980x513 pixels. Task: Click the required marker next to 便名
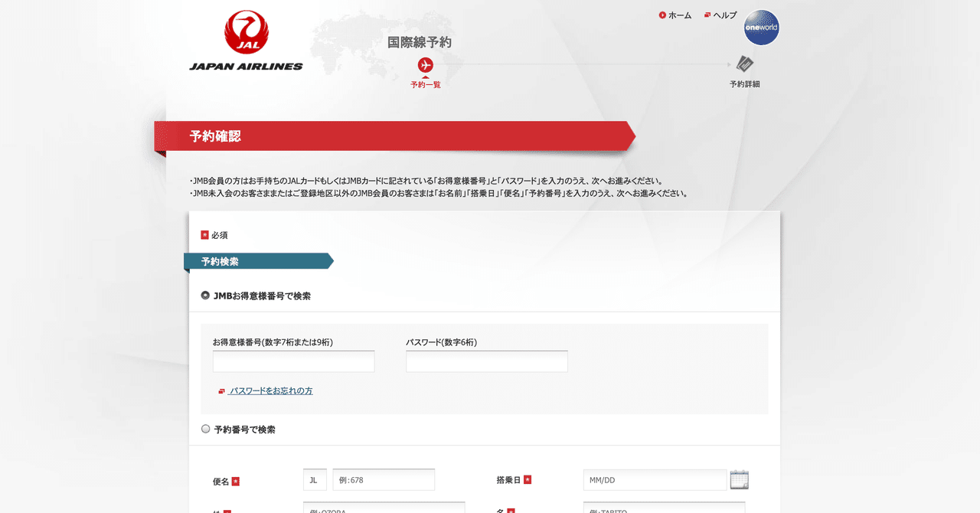(237, 480)
